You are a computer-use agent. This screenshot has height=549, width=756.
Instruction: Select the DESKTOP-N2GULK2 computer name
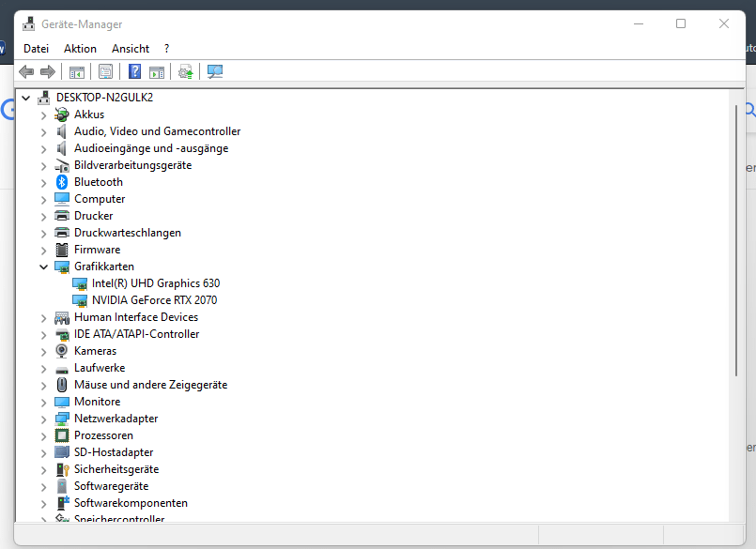pos(104,98)
